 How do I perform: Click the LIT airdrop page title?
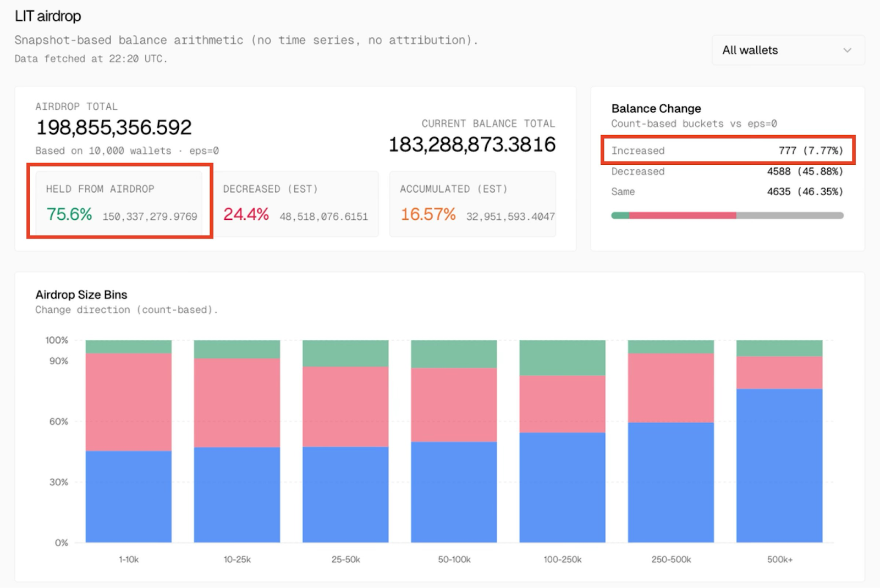pyautogui.click(x=47, y=16)
